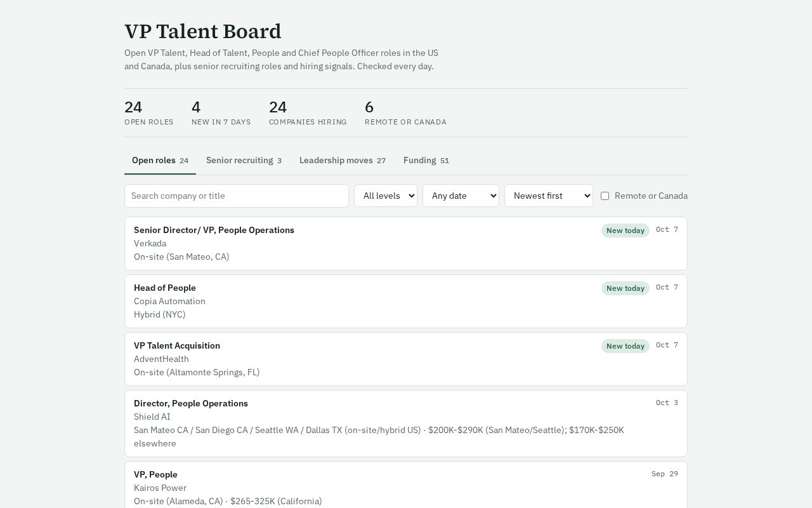Click the New today badge on Verkada row

point(625,231)
